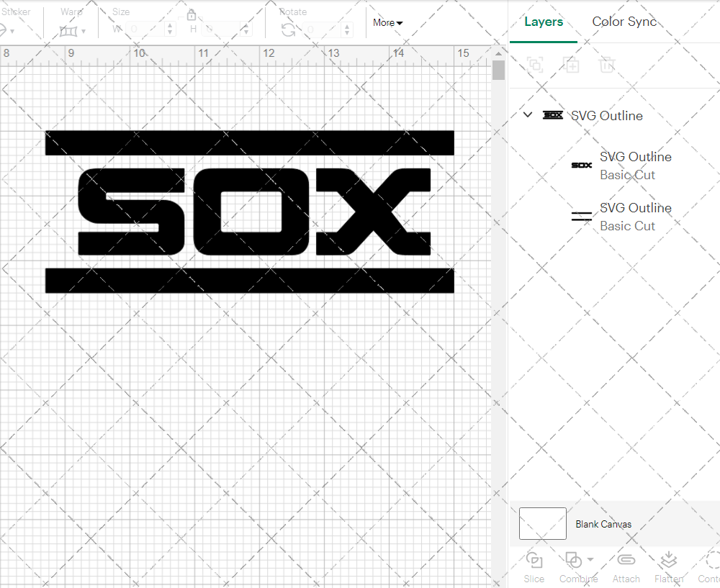Open the More dropdown in the toolbar
Image resolution: width=720 pixels, height=588 pixels.
coord(387,22)
